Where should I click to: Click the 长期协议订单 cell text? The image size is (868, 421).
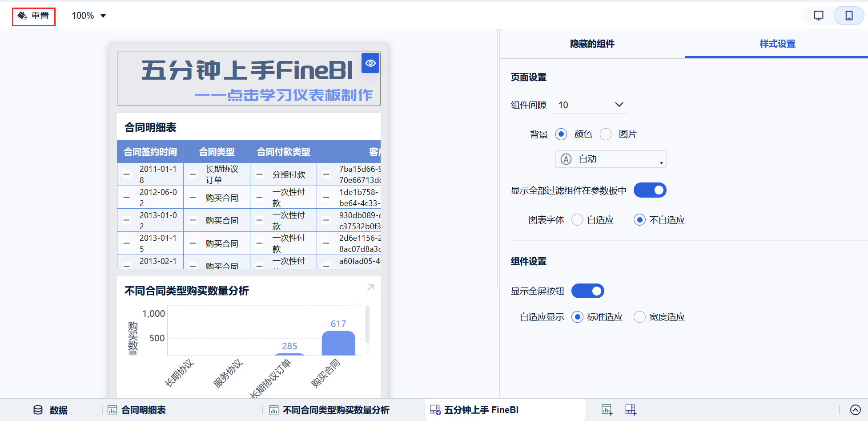coord(222,174)
